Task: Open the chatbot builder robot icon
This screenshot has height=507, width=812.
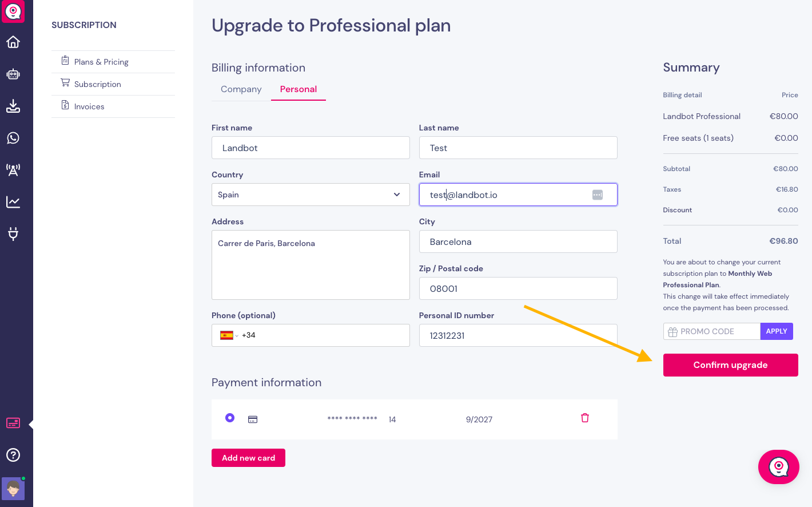Action: [x=13, y=74]
